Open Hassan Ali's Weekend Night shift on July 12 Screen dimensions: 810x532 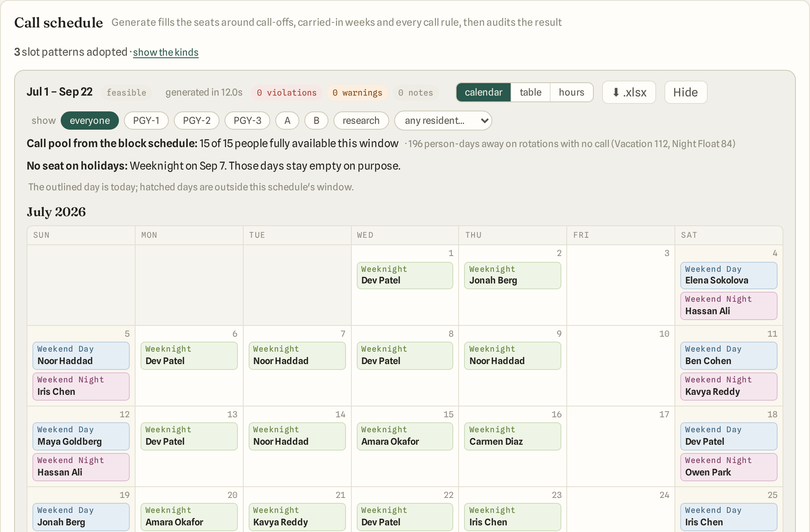tap(81, 467)
